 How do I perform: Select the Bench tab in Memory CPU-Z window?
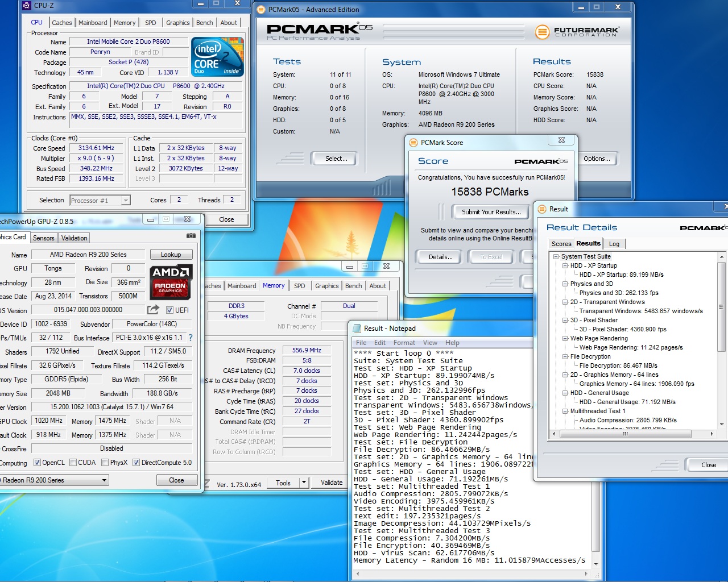click(x=353, y=286)
